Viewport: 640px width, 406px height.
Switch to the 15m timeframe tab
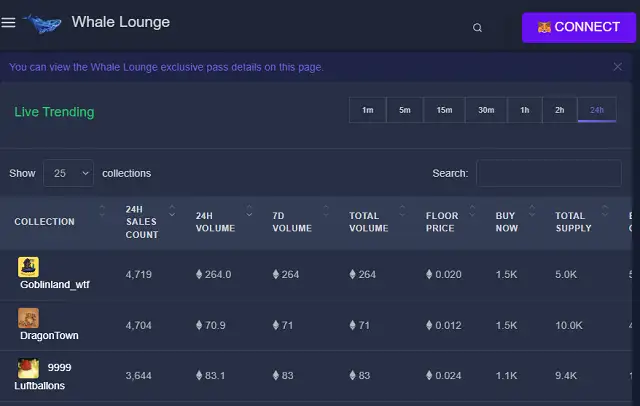click(444, 110)
